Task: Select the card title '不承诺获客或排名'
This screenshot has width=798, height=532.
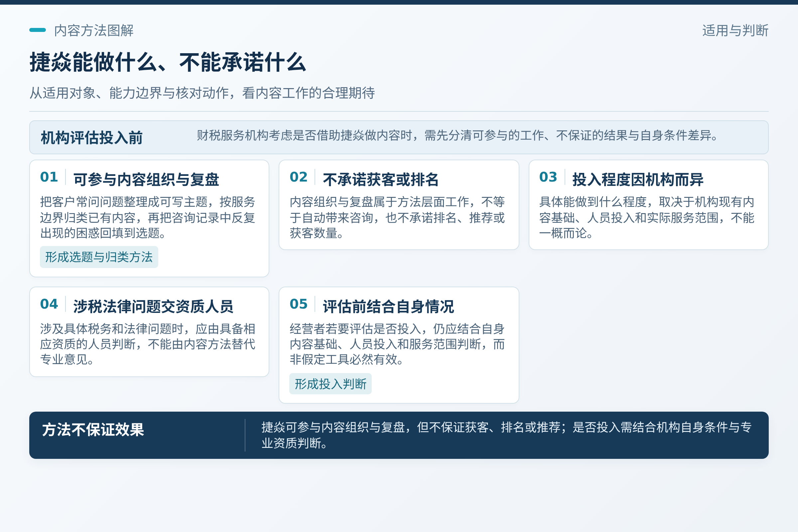Action: pyautogui.click(x=381, y=180)
